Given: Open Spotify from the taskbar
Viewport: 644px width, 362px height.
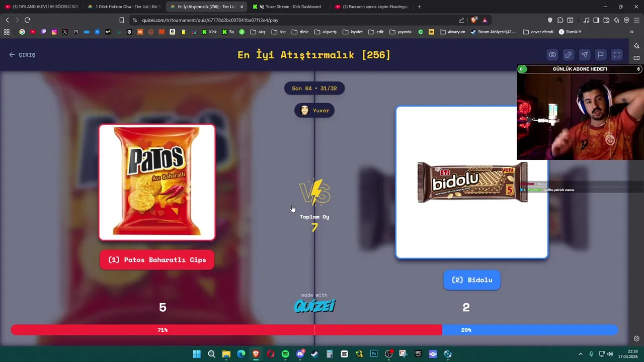Looking at the screenshot, I should click(x=285, y=354).
